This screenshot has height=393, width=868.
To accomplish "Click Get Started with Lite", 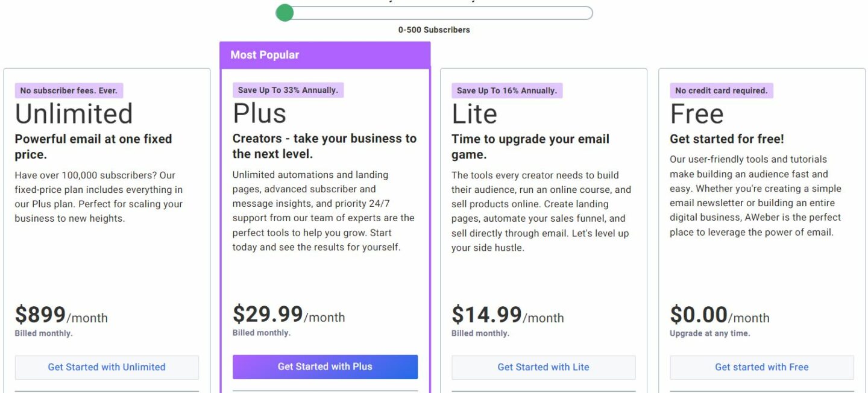I will point(542,366).
